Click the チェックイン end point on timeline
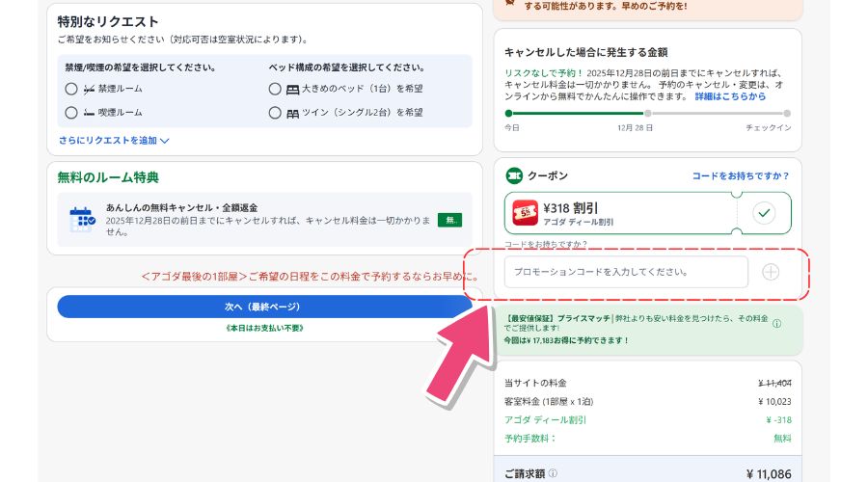Image resolution: width=868 pixels, height=482 pixels. pos(787,114)
